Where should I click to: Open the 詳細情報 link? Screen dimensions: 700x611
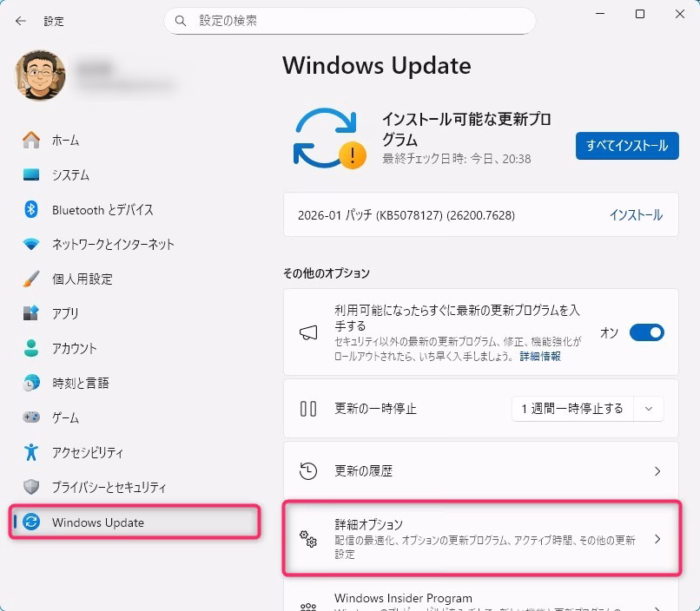click(540, 356)
